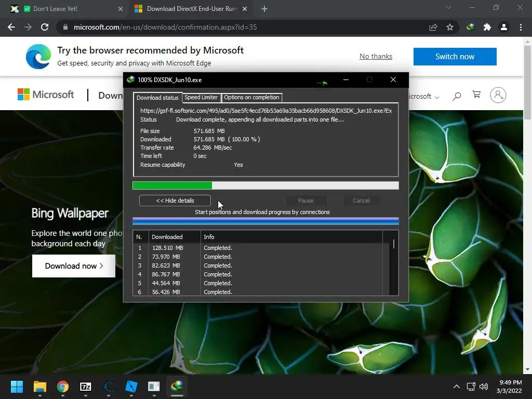Open the clock showing 9:49 PM
Viewport: 532px width, 399px height.
coord(509,387)
